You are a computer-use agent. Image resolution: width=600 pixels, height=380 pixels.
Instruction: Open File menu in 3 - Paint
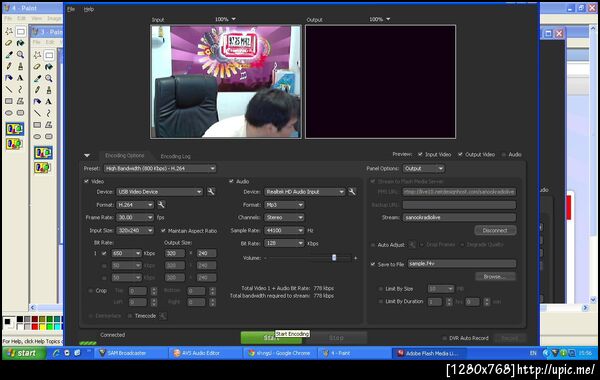coord(37,42)
